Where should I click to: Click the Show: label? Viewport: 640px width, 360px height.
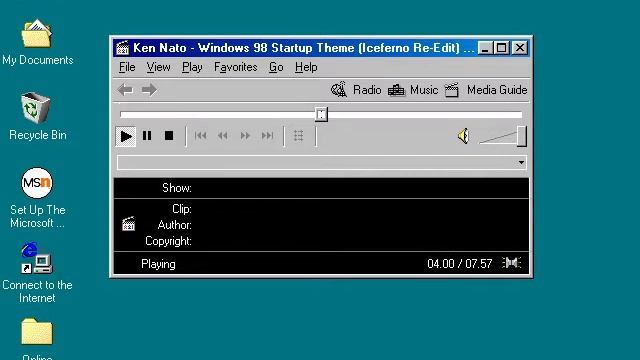pyautogui.click(x=177, y=188)
